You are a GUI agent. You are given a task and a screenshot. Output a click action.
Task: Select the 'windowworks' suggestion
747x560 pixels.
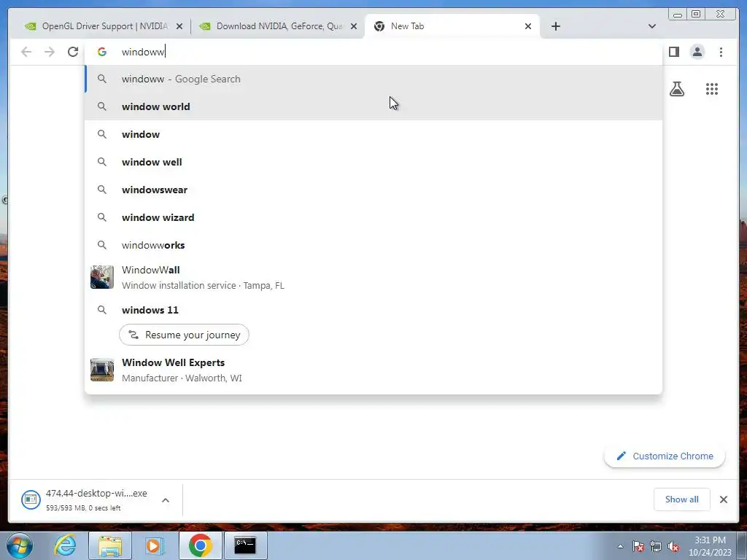pyautogui.click(x=373, y=245)
